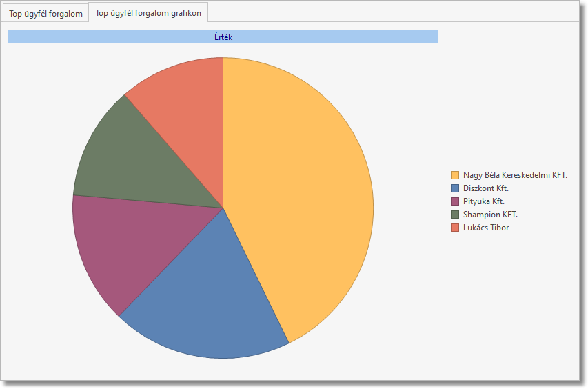Select legend label Lukács Tibor
This screenshot has height=389, width=588.
click(486, 228)
